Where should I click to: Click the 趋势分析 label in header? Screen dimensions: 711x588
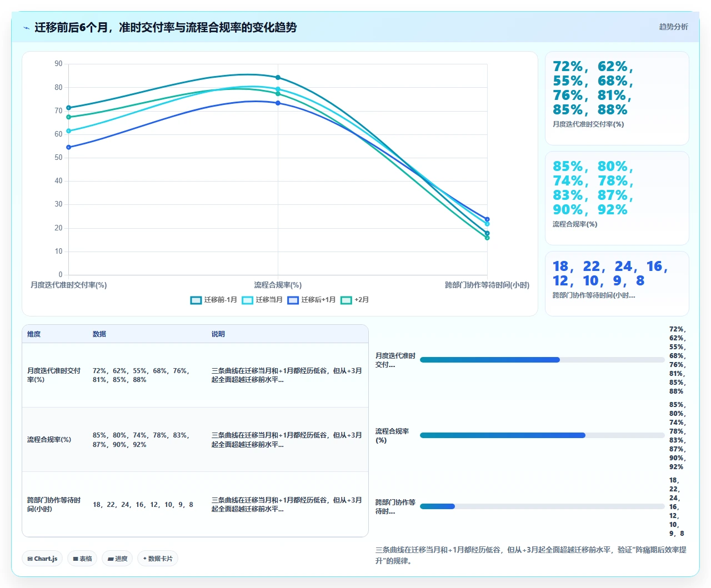pyautogui.click(x=673, y=27)
